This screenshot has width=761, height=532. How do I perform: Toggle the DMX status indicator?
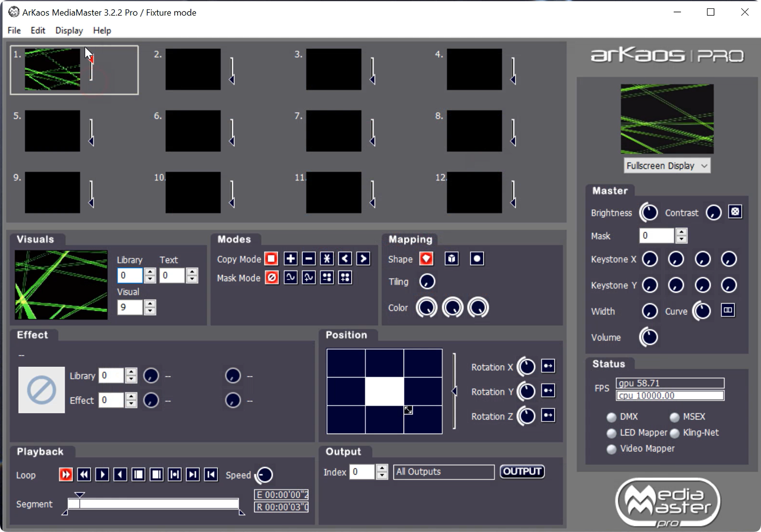611,417
